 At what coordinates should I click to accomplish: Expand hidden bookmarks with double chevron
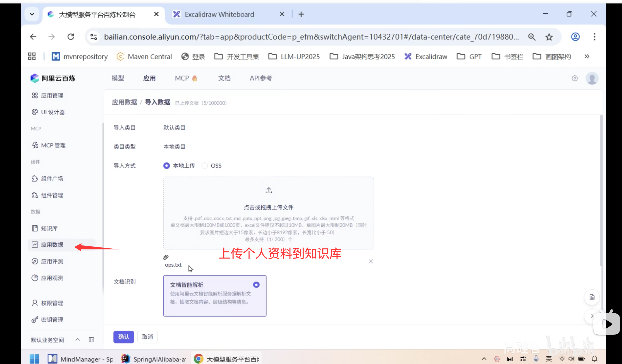tap(587, 56)
